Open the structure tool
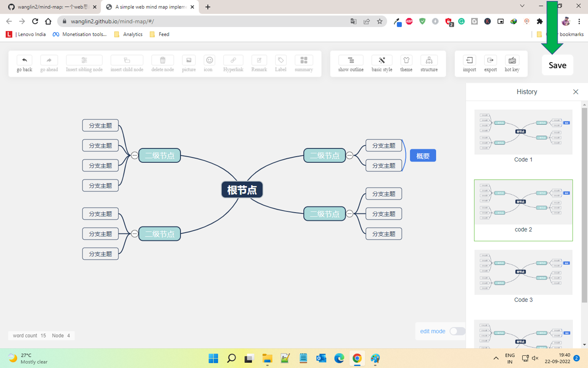The width and height of the screenshot is (588, 368). (x=429, y=63)
